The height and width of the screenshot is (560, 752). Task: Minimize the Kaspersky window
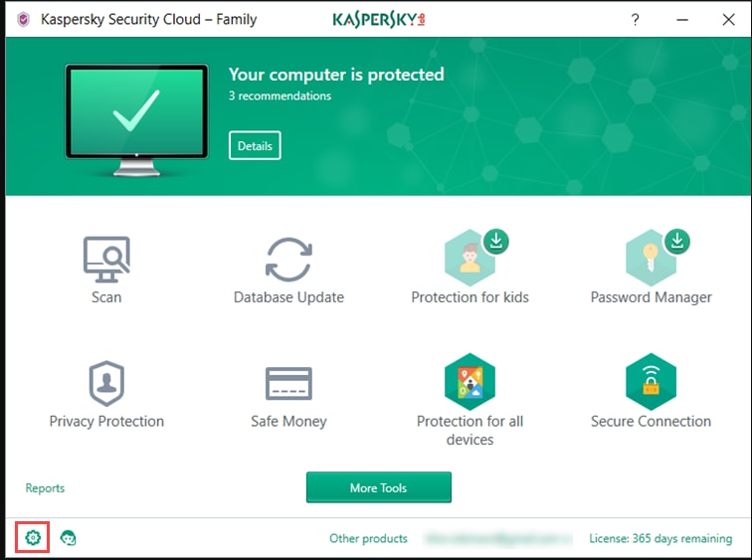(x=682, y=20)
